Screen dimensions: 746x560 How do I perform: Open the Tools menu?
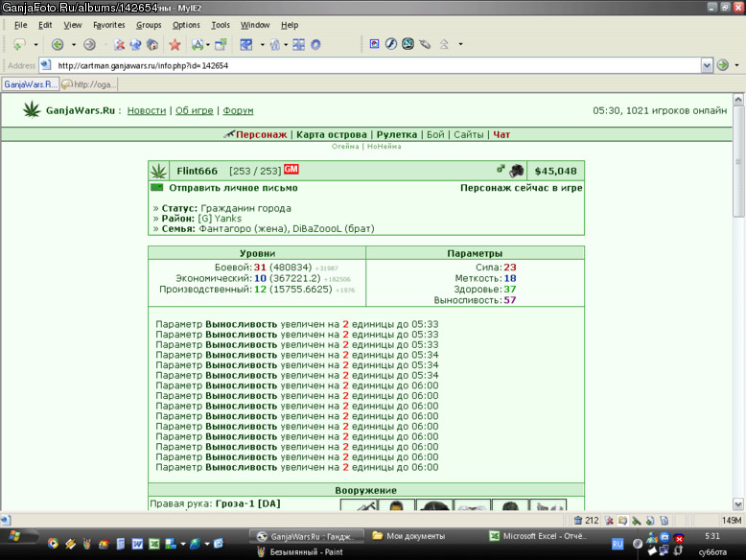221,25
